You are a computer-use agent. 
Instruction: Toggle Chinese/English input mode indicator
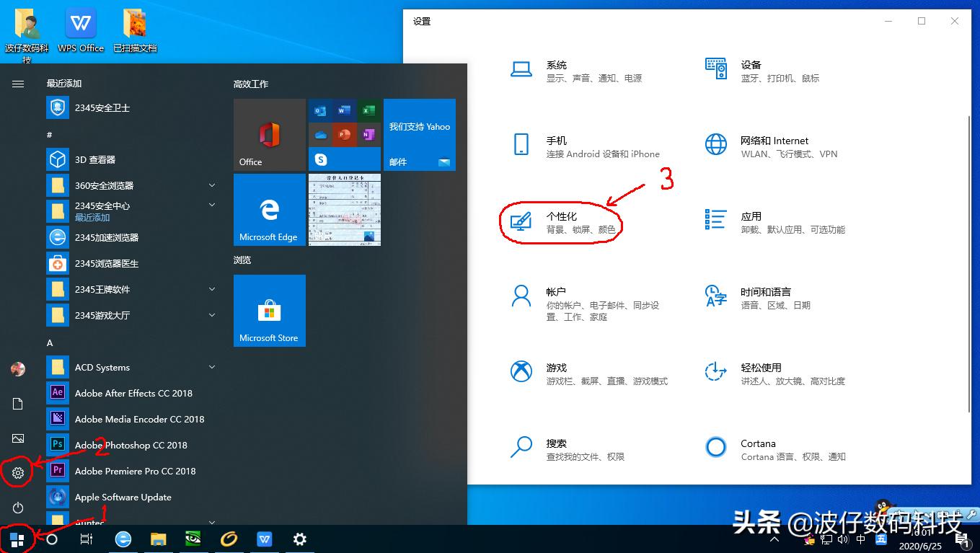[860, 539]
